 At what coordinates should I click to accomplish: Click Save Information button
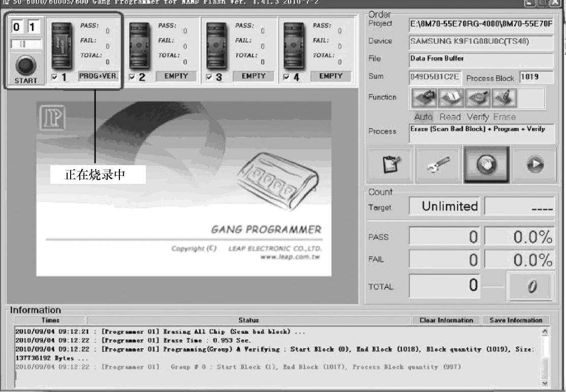point(516,320)
